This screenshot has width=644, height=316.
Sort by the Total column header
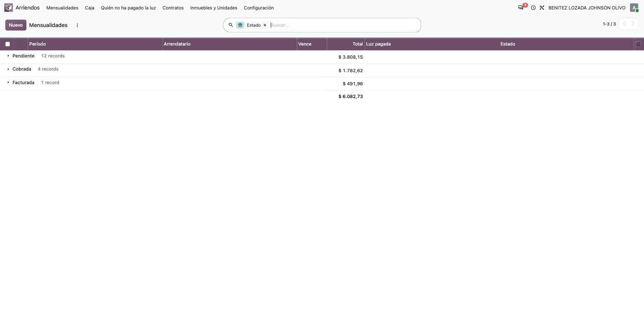346,44
